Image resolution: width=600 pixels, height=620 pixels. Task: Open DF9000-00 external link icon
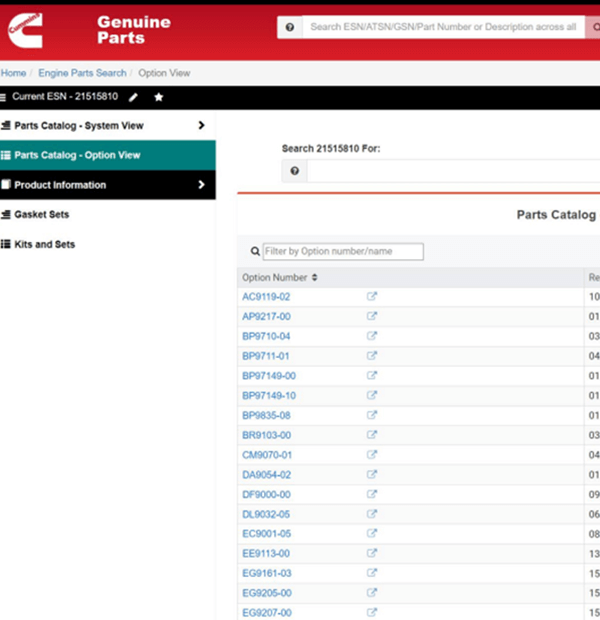pos(372,494)
